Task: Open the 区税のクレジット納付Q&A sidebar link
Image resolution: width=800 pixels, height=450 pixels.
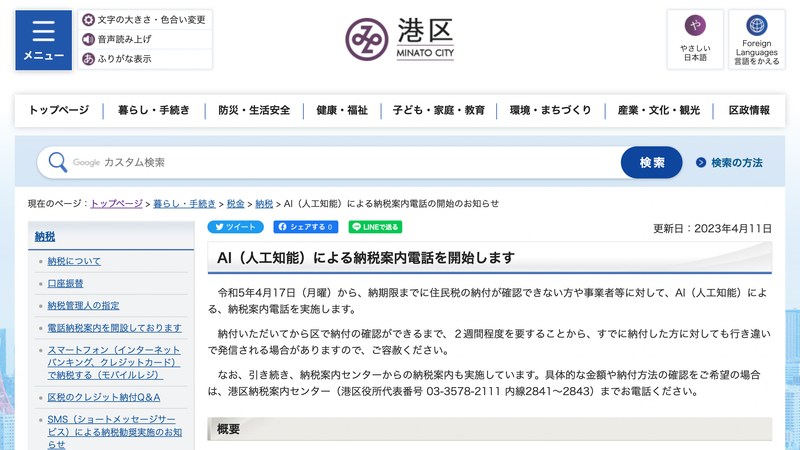Action: point(104,397)
